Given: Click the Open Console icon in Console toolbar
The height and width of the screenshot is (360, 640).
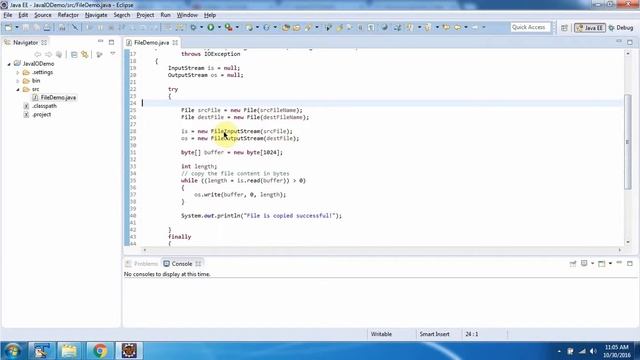Looking at the screenshot, I should click(x=602, y=264).
